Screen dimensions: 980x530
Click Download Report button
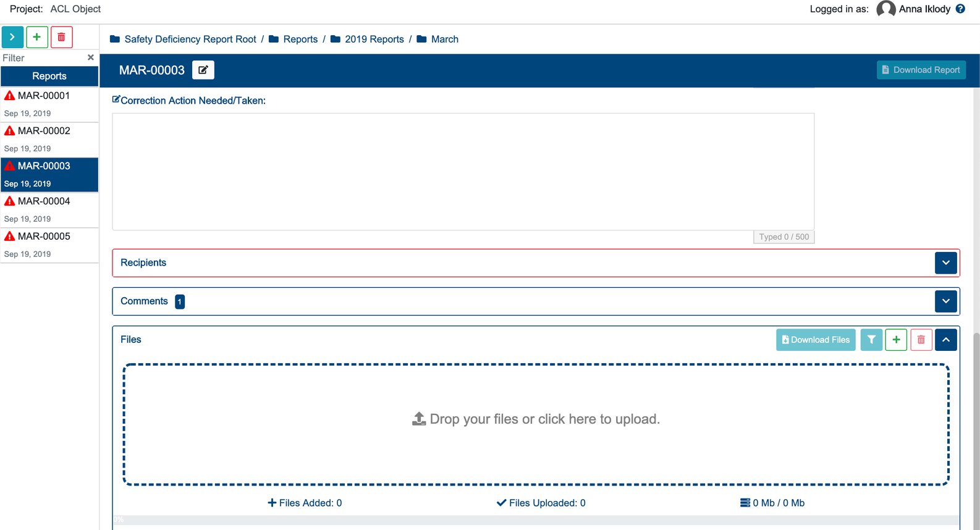(x=921, y=70)
